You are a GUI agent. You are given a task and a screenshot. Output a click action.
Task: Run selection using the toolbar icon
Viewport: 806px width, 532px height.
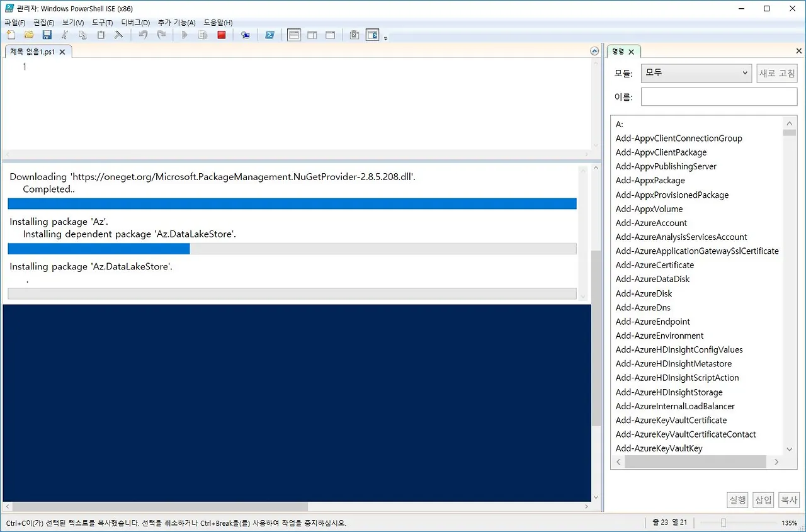203,35
